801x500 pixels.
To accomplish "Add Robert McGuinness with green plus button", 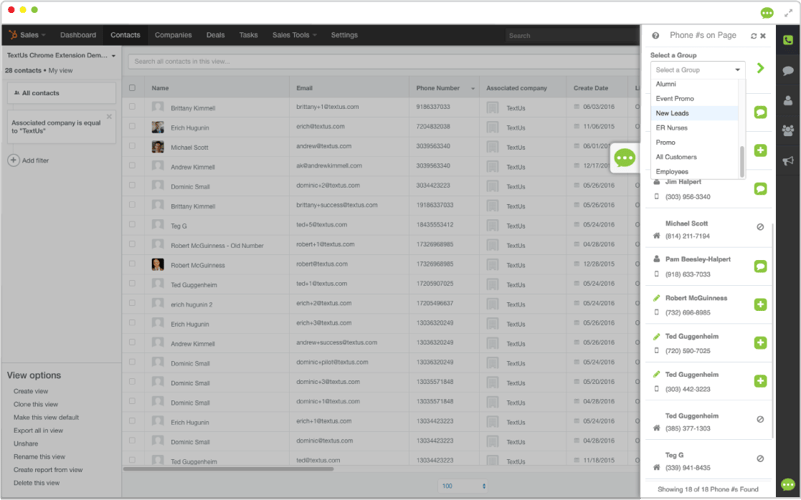I will [760, 304].
